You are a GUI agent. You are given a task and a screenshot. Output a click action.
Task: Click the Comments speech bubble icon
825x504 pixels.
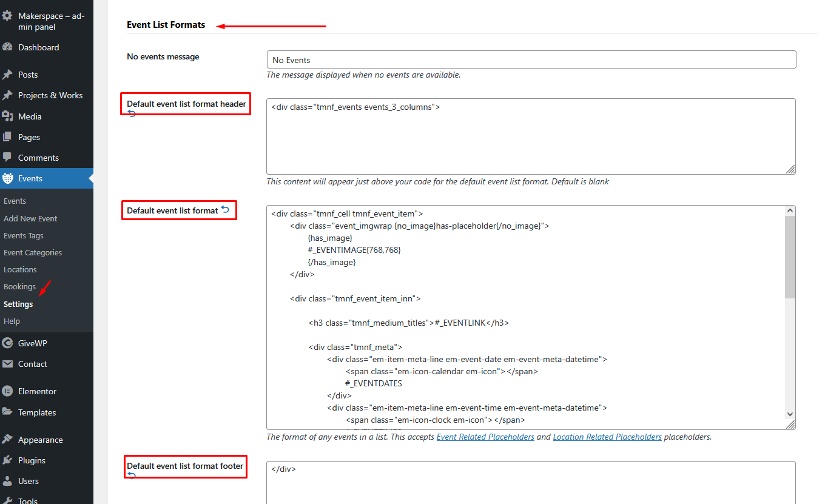7,158
